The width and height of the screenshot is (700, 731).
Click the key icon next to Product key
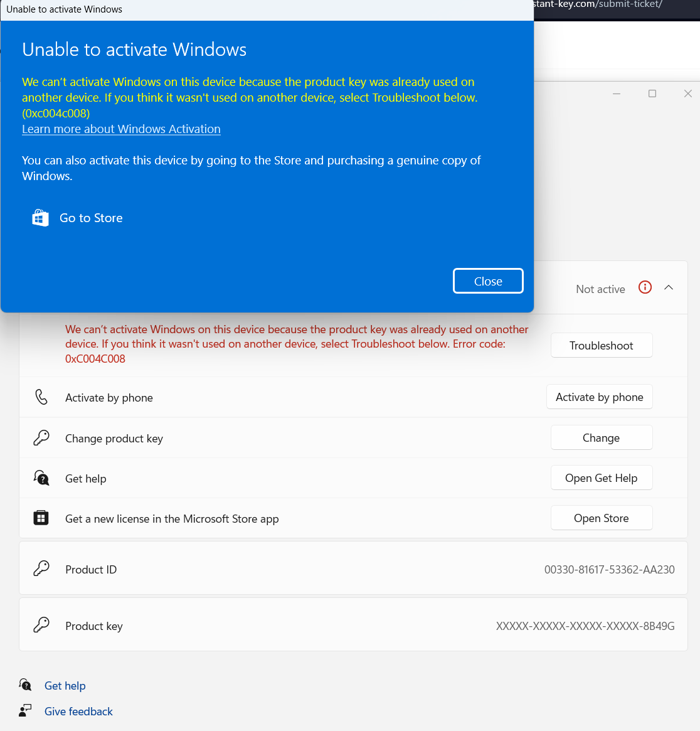pyautogui.click(x=41, y=626)
